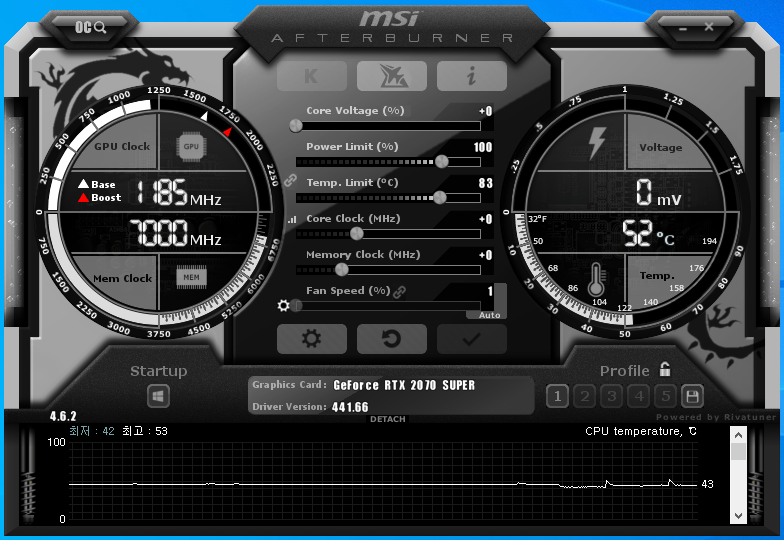Toggle the fan Auto button
The image size is (784, 540).
(489, 315)
